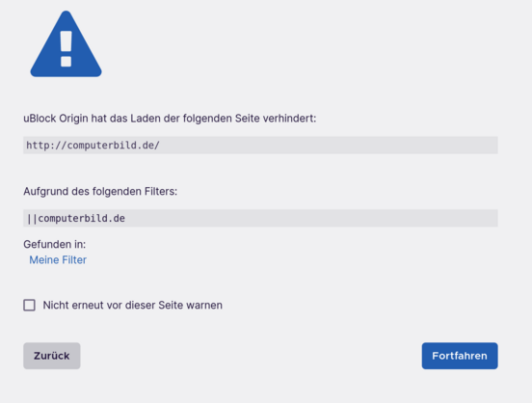Image resolution: width=532 pixels, height=403 pixels.
Task: Disable future warnings for this site
Action: pos(29,305)
